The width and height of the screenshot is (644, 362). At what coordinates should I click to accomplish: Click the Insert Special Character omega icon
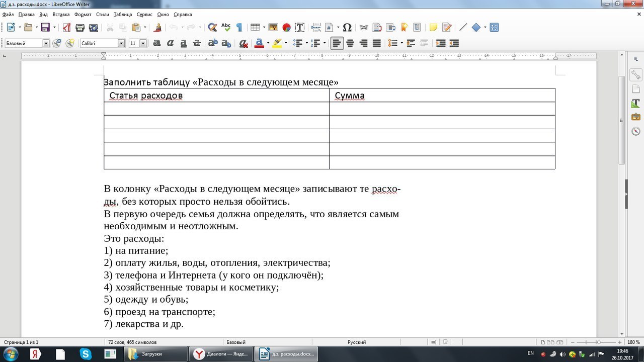tap(347, 28)
